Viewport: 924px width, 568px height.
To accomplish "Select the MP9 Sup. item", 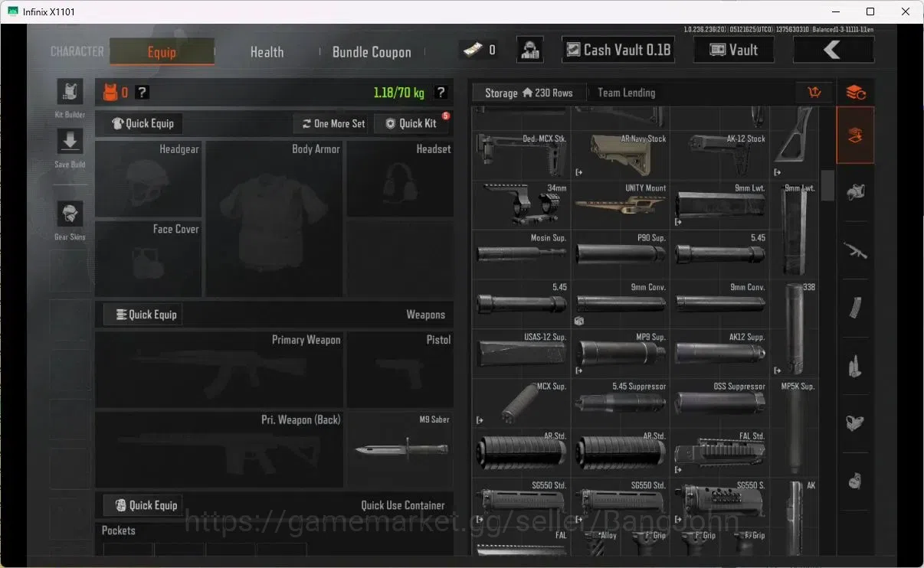I will point(620,354).
